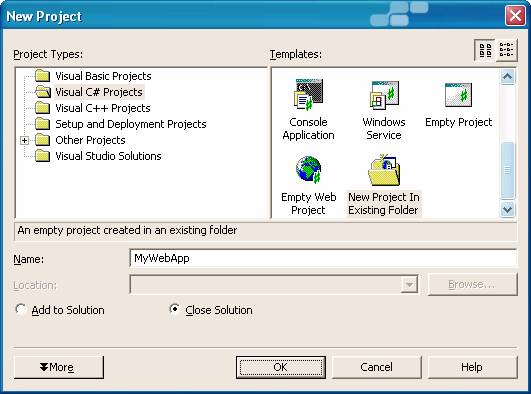This screenshot has height=394, width=531.
Task: Click the Templates scrollbar thumb
Action: pyautogui.click(x=507, y=170)
